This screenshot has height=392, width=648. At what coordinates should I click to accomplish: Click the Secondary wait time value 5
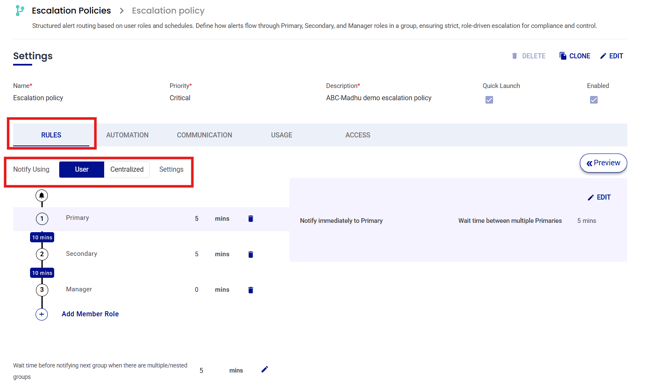pos(197,254)
